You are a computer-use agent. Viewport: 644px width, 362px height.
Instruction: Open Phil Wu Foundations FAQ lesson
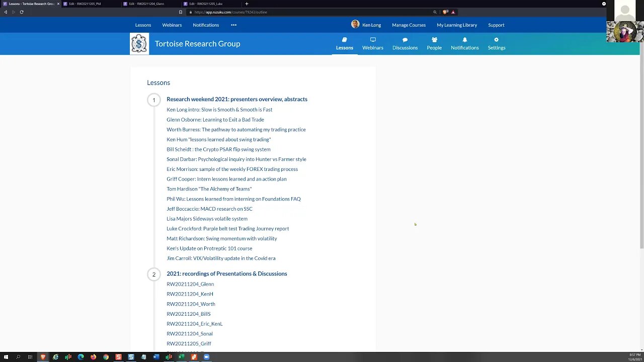(x=233, y=199)
